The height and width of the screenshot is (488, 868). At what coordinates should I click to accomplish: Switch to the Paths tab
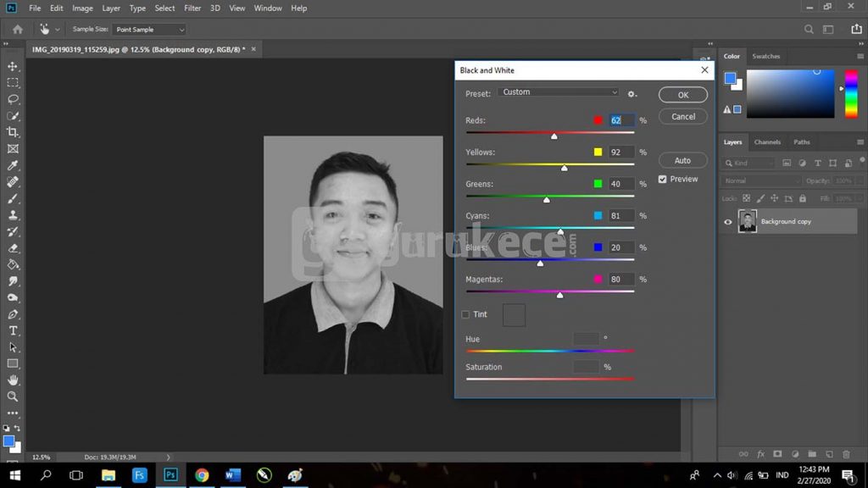click(x=802, y=142)
